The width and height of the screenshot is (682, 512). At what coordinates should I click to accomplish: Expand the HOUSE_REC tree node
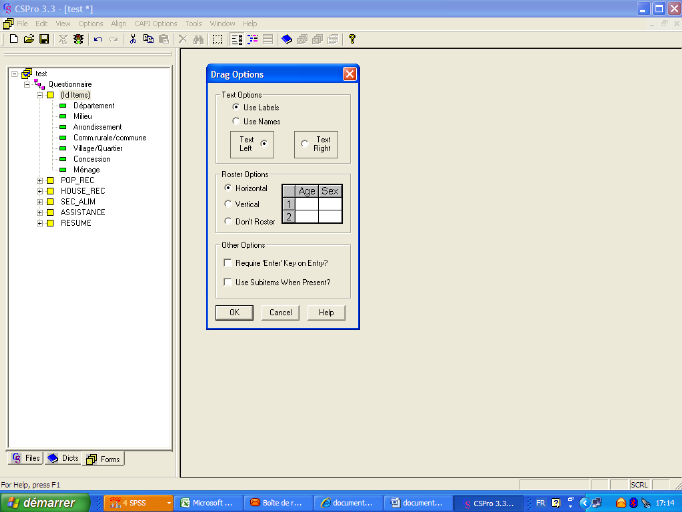click(40, 190)
